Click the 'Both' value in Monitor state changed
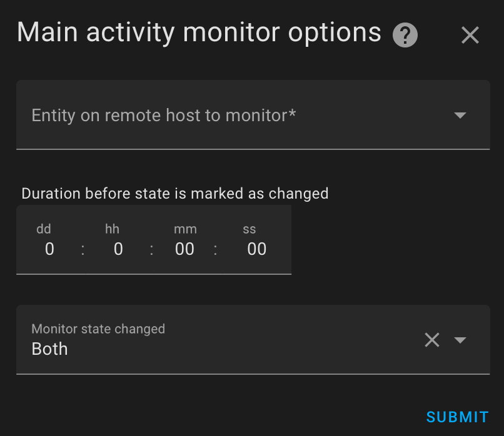This screenshot has width=504, height=436. 49,349
